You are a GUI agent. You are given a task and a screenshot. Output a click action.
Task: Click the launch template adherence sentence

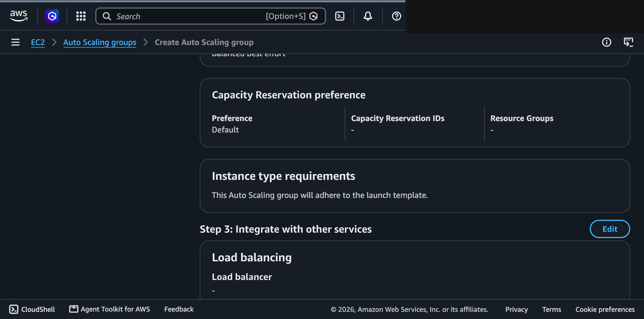pos(320,195)
